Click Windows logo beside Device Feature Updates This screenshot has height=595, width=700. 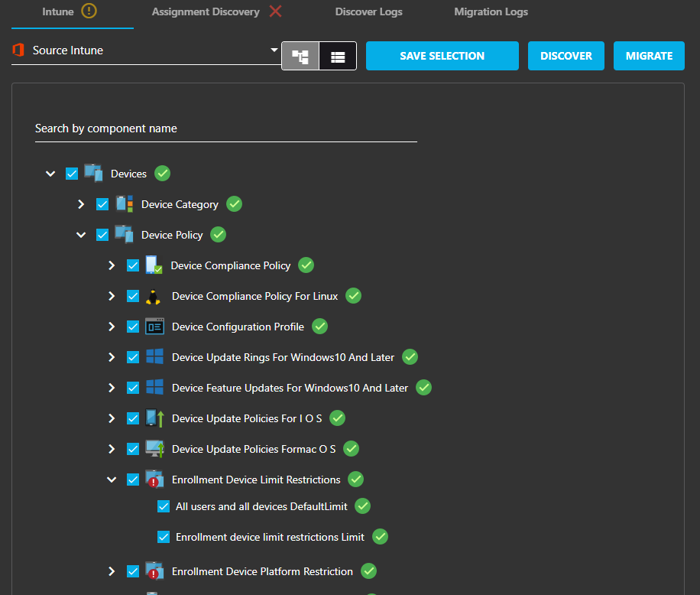pos(155,387)
